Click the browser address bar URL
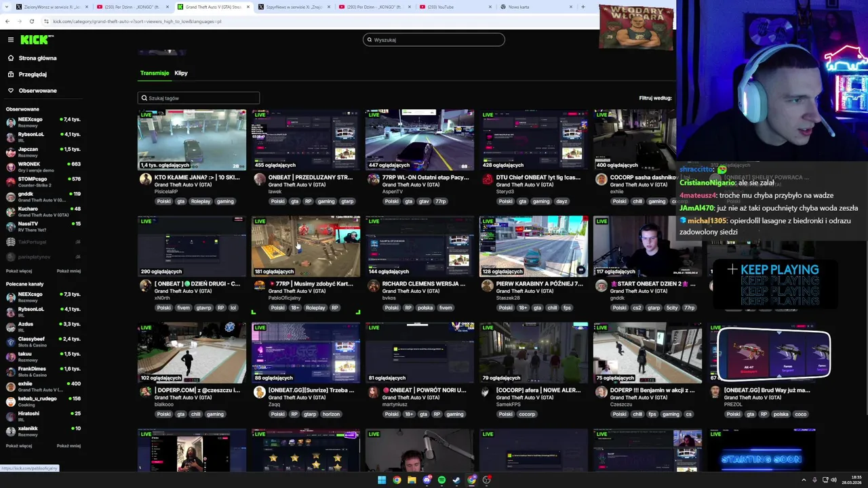868x488 pixels. coord(137,21)
